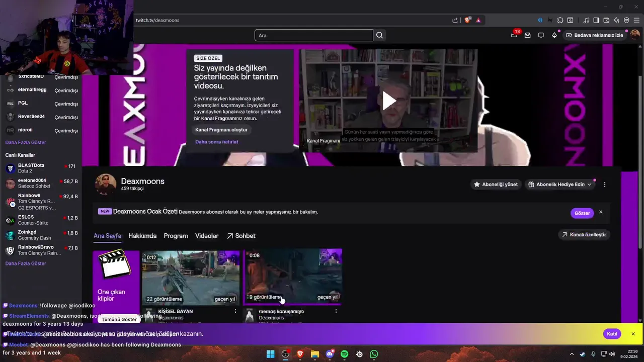The image size is (644, 362).
Task: Play the Kanal Fragmanı preview video
Action: (389, 101)
